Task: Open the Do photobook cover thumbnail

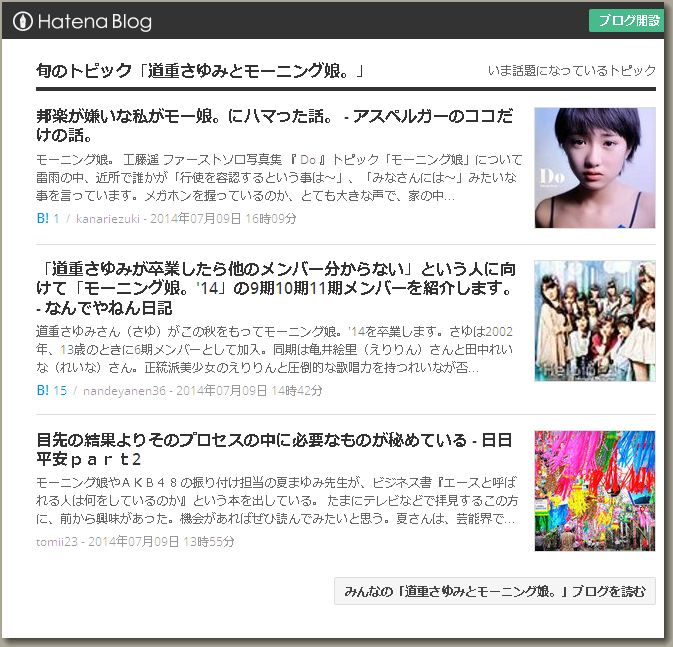Action: (595, 167)
